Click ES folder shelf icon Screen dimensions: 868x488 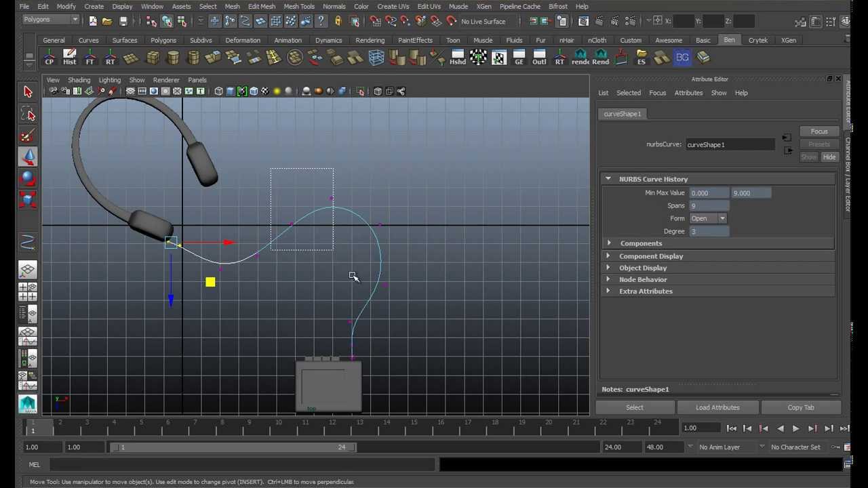click(642, 58)
